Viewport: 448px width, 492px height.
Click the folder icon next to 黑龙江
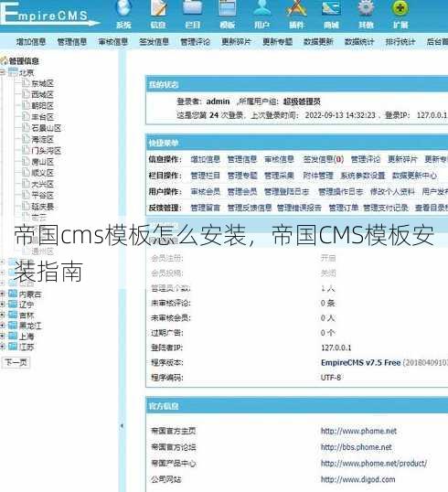[13, 326]
